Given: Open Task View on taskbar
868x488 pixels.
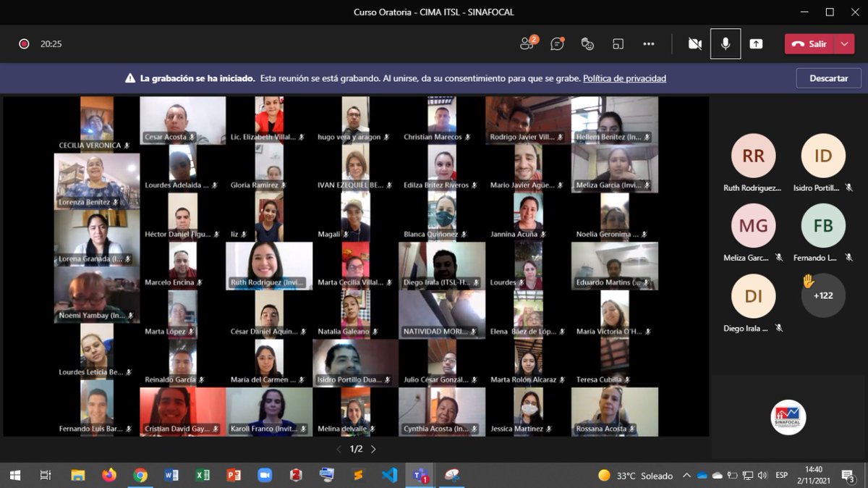Looking at the screenshot, I should click(x=46, y=475).
